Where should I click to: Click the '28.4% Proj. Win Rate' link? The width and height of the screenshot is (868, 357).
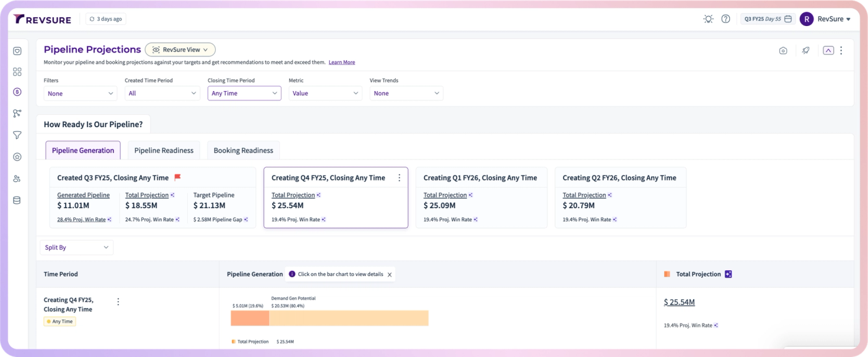coord(81,219)
